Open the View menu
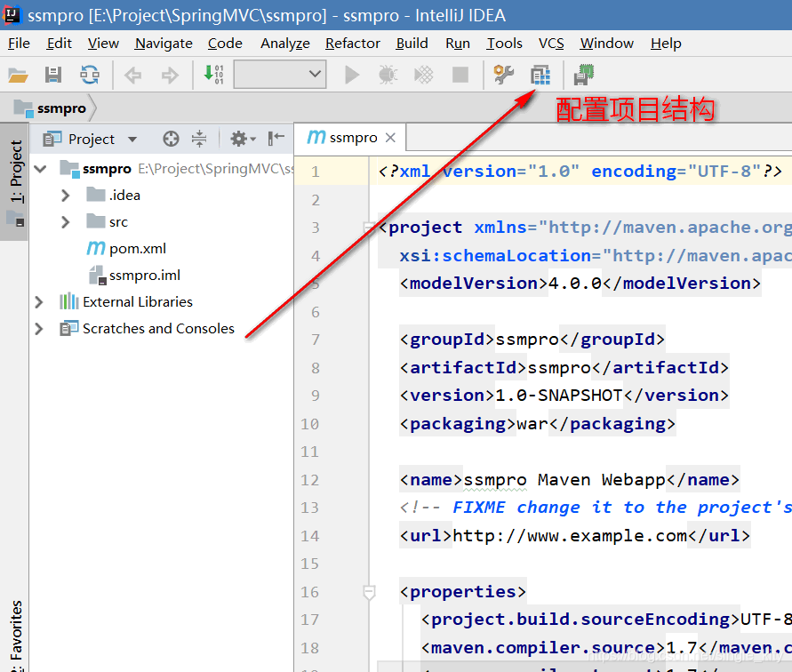The width and height of the screenshot is (792, 672). (x=103, y=44)
